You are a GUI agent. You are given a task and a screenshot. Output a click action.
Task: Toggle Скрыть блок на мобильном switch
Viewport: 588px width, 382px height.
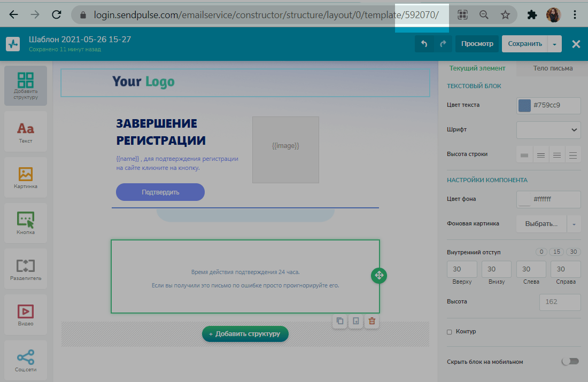570,362
